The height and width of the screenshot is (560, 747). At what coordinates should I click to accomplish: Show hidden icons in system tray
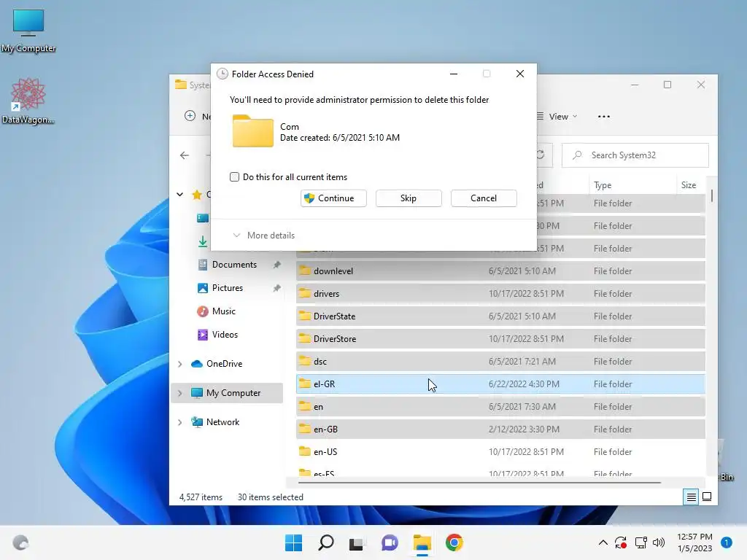tap(603, 542)
